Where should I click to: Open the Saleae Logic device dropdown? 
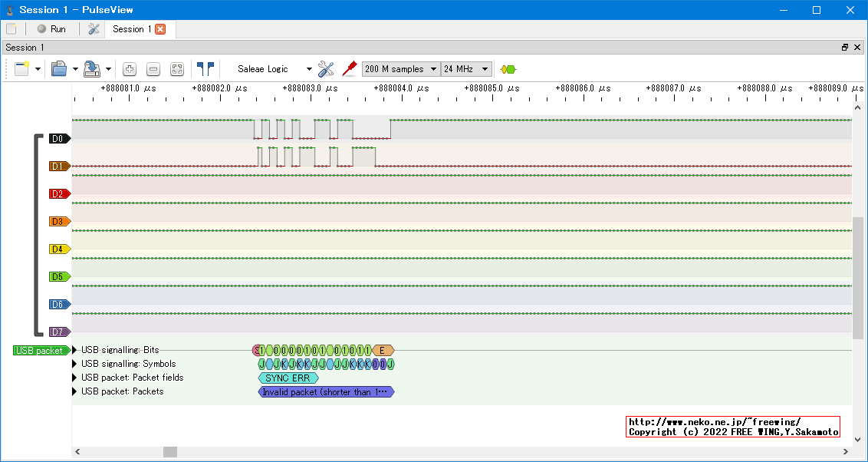point(275,69)
